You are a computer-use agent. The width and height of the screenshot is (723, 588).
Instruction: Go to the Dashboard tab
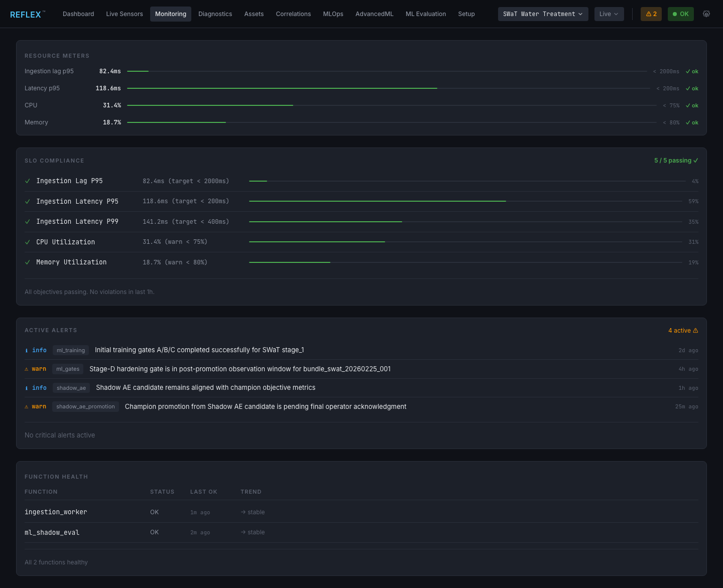click(x=78, y=14)
